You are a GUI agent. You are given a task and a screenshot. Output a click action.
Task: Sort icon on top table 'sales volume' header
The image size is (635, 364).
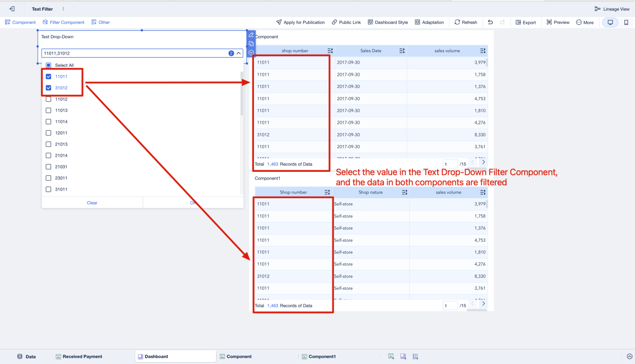pyautogui.click(x=483, y=51)
